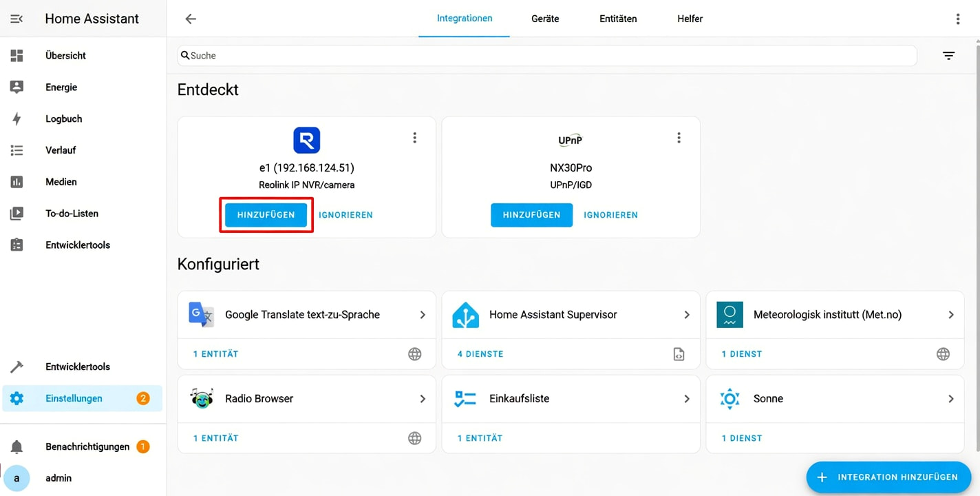Click the Met.no logo icon
Screen dimensions: 980x496
tap(729, 315)
